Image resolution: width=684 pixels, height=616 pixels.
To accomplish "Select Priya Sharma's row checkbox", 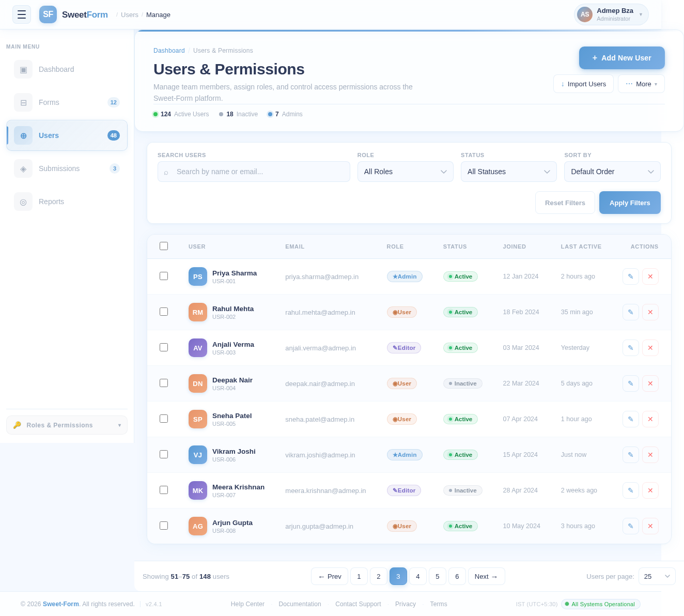I will 164,276.
